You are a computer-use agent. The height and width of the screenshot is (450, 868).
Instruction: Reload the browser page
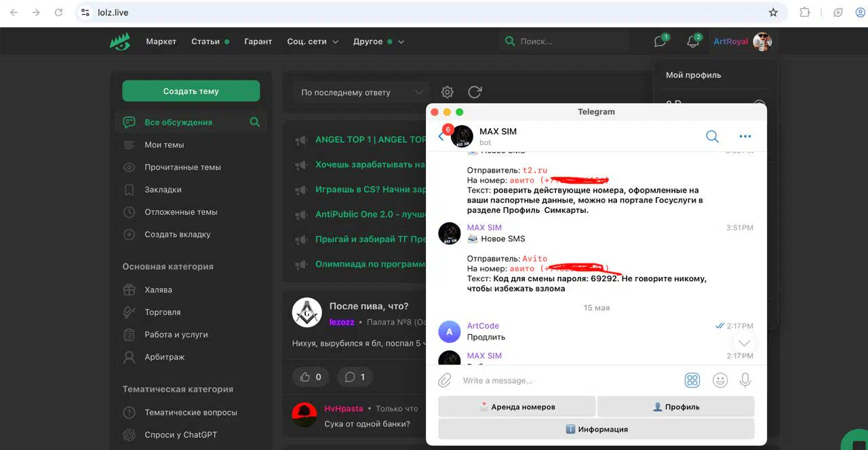tap(58, 12)
